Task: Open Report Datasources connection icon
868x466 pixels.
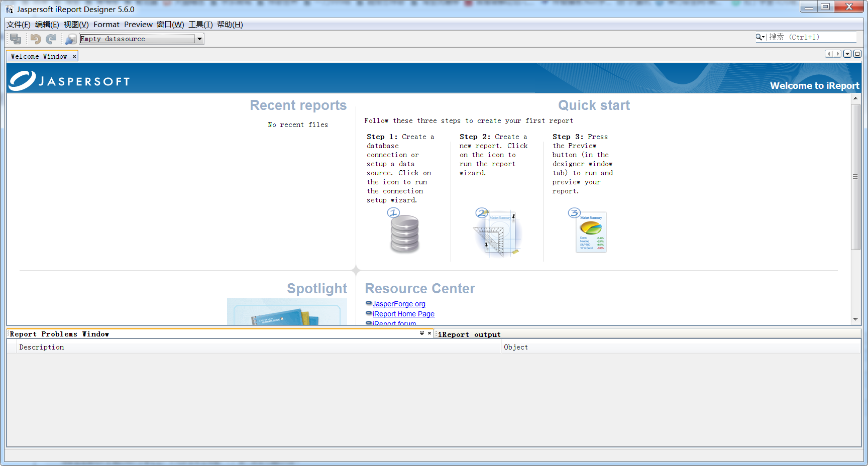Action: coord(71,39)
